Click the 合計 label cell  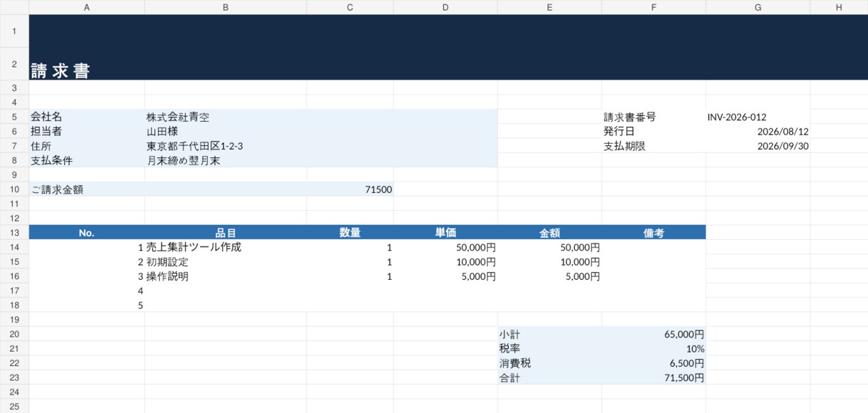(x=549, y=377)
